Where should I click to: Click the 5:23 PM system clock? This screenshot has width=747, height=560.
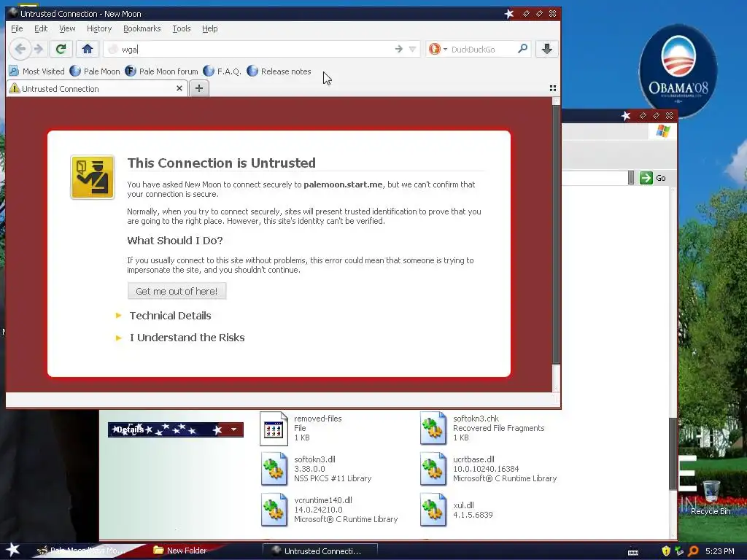click(720, 551)
